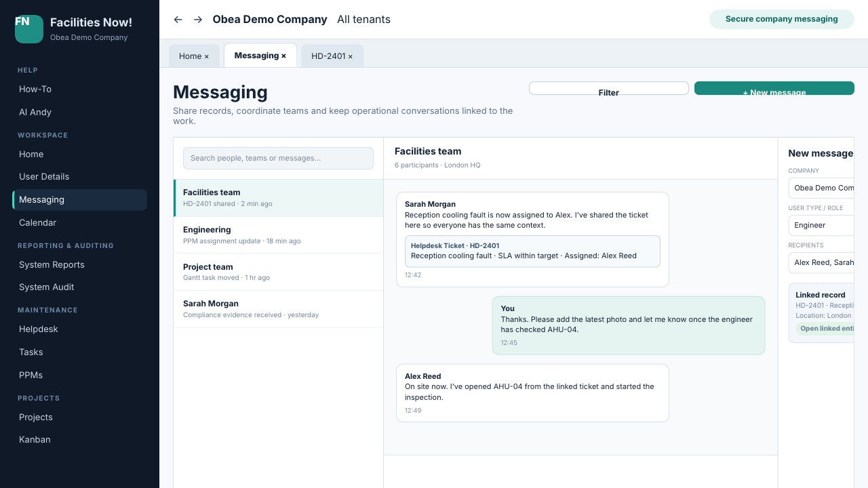This screenshot has width=868, height=488.
Task: Select the Messaging tab
Action: [260, 56]
